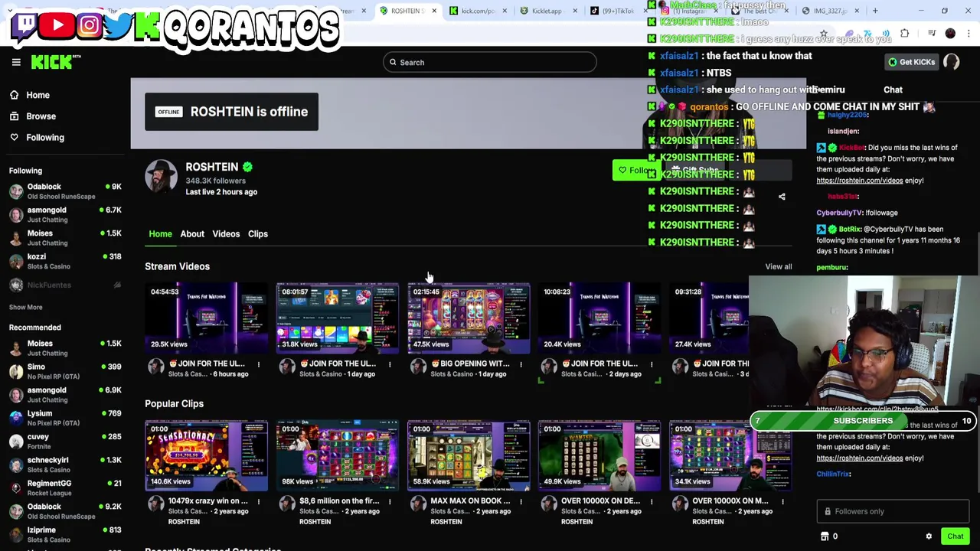
Task: Open RegimentGG in Recommended list
Action: pos(65,487)
